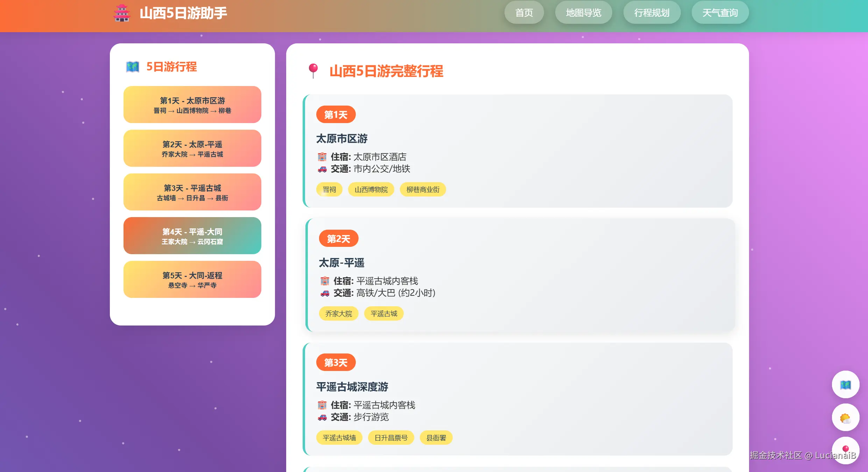
Task: Choose the 第3天 - 平遥古城 sidebar item
Action: click(192, 192)
